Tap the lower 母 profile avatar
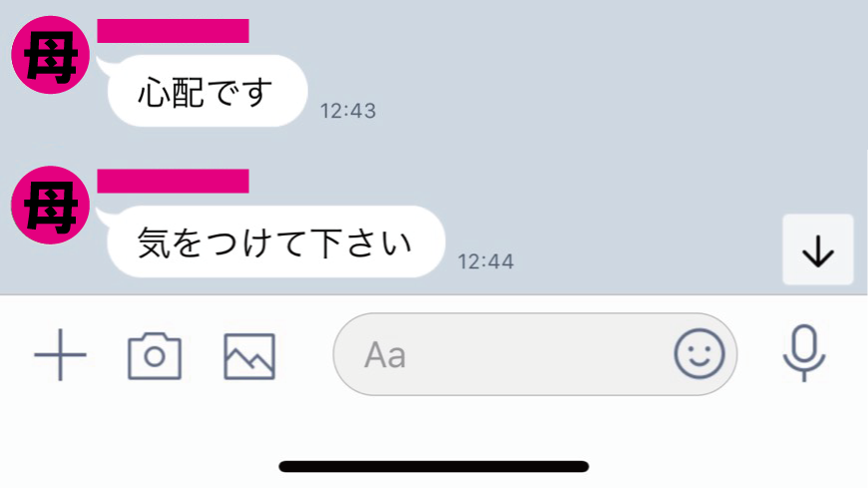The height and width of the screenshot is (488, 868). 50,205
